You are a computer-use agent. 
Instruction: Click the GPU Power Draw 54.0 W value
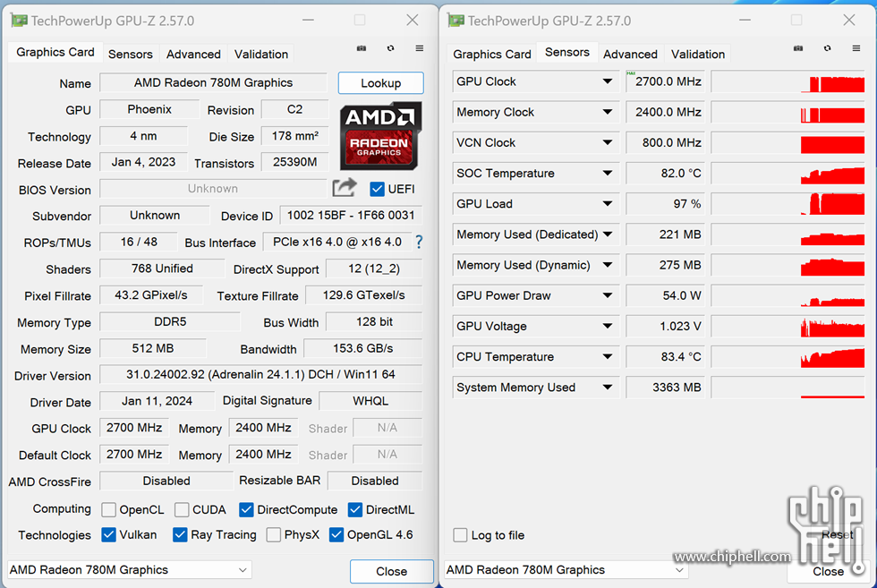click(665, 295)
